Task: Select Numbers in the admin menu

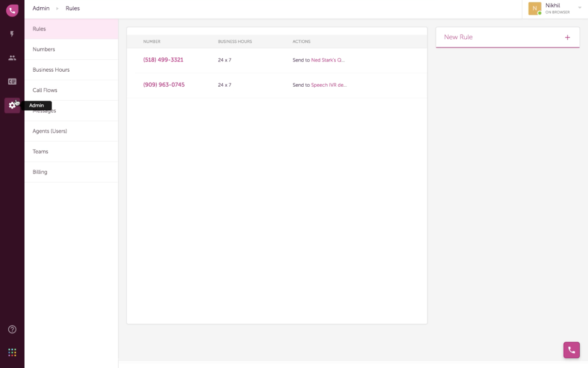Action: [x=44, y=50]
